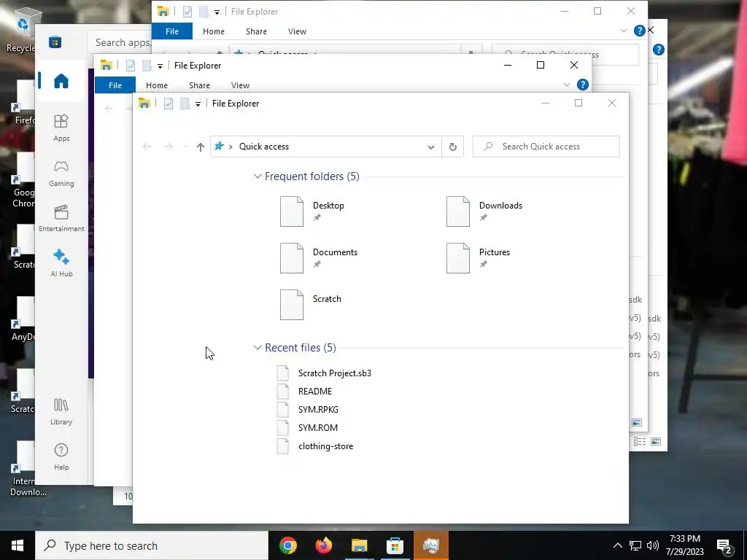Open SYM.ROM in recent files
Screen dimensions: 747x560
coord(307,427)
